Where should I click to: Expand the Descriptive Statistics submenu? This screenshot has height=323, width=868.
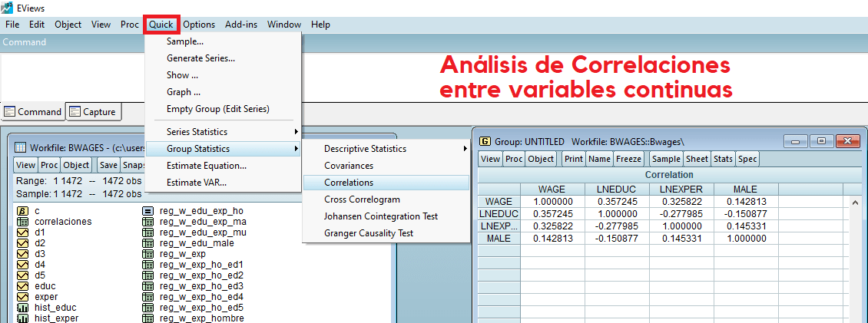pyautogui.click(x=386, y=149)
